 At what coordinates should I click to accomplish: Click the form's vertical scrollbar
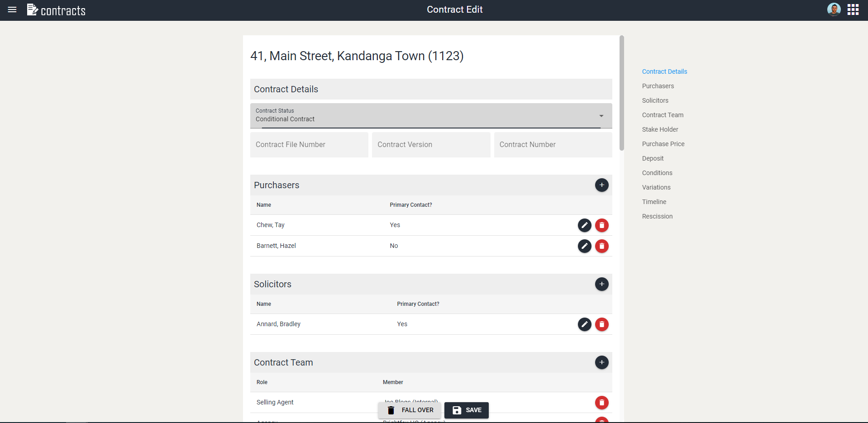tap(622, 93)
